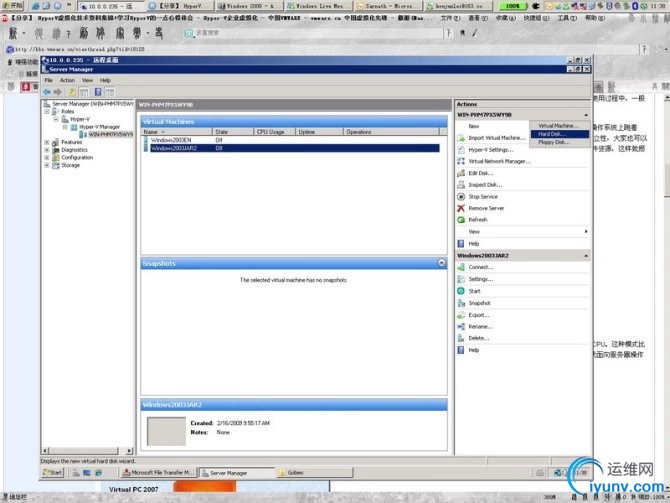Click the tree pane horizontal scrollbar left arrow
The height and width of the screenshot is (503, 670).
click(45, 451)
